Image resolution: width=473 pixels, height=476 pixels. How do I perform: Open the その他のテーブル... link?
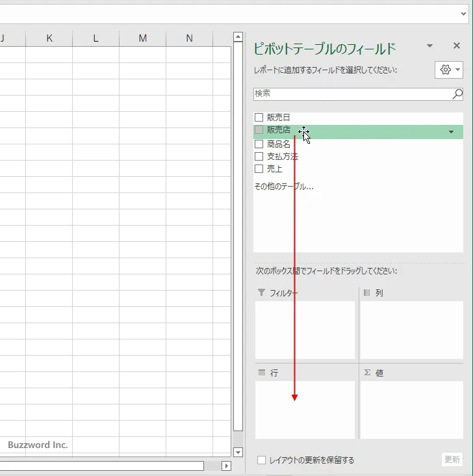[284, 187]
